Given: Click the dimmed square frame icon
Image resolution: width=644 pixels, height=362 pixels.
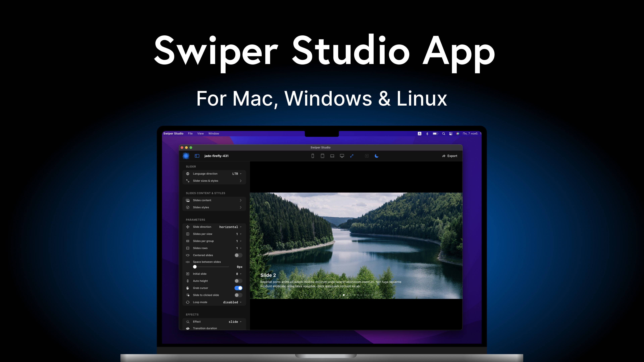Looking at the screenshot, I should pyautogui.click(x=367, y=156).
